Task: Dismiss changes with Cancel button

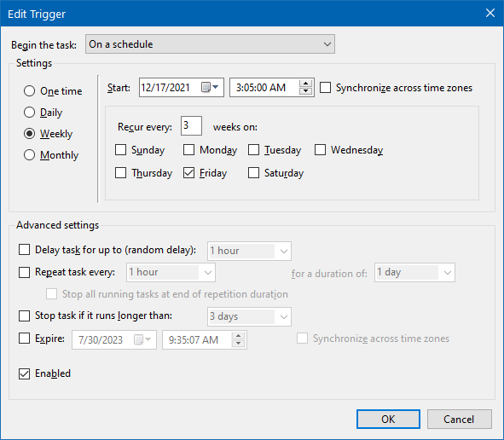Action: point(460,420)
